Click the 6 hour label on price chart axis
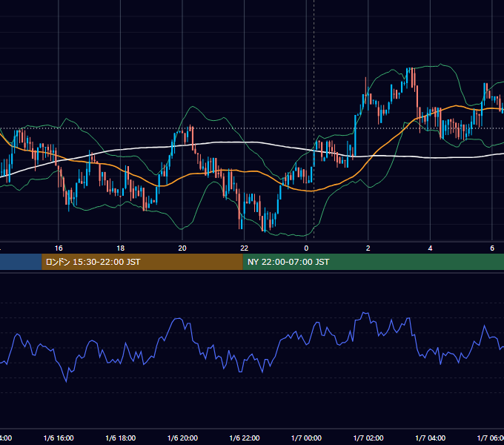This screenshot has width=504, height=445. coord(492,248)
